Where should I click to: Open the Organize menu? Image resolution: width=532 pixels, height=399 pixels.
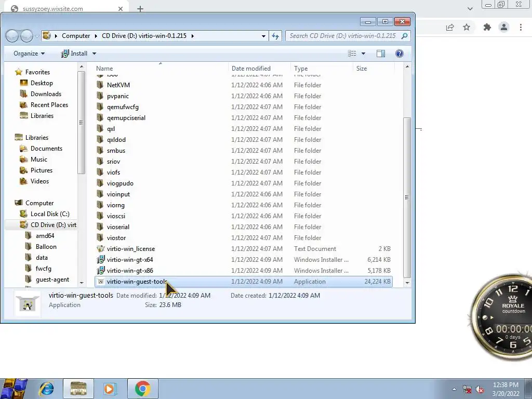point(29,54)
